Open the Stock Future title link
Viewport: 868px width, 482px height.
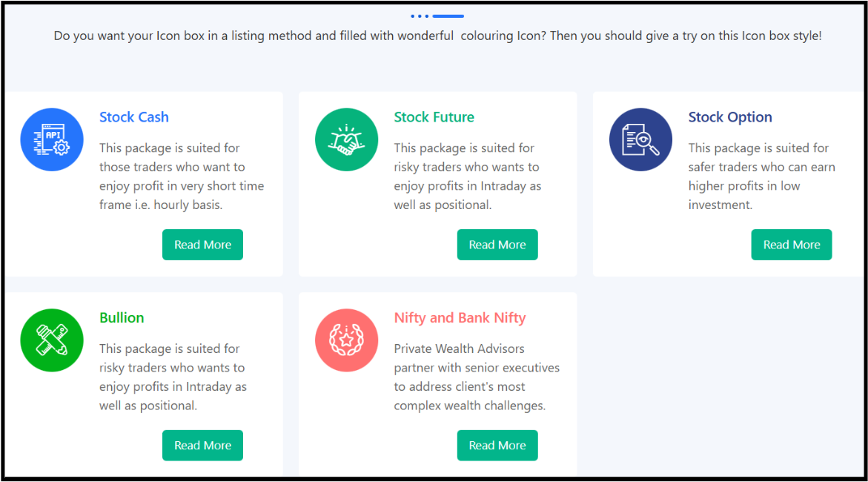434,117
